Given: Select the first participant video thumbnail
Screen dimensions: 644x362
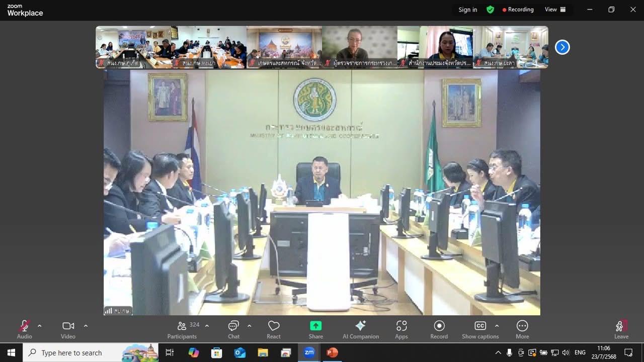Looking at the screenshot, I should point(133,47).
